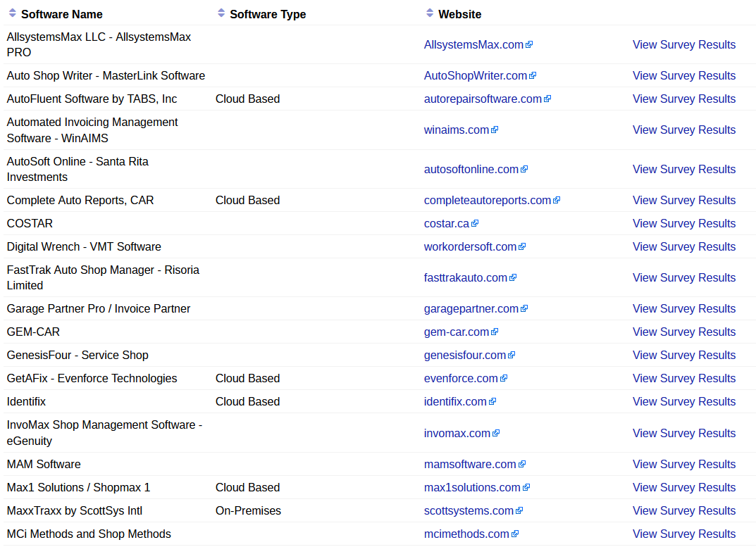Click external link icon beside winaims.com

coord(495,130)
